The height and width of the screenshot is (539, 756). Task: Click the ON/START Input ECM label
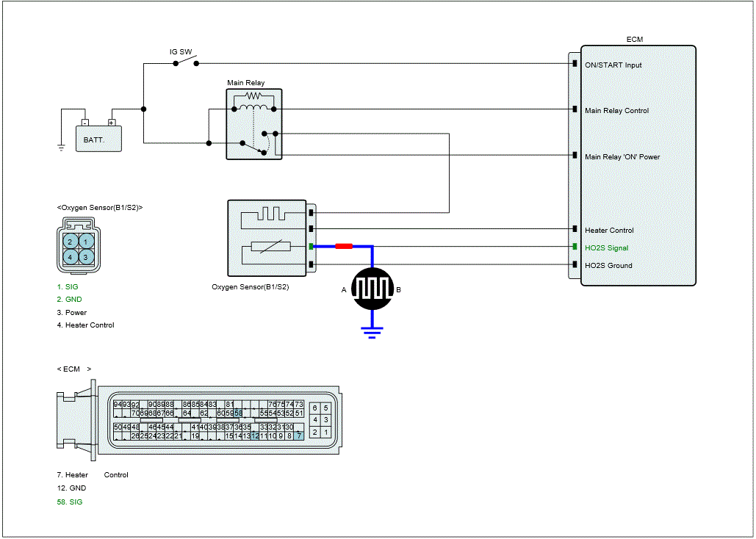coord(613,65)
